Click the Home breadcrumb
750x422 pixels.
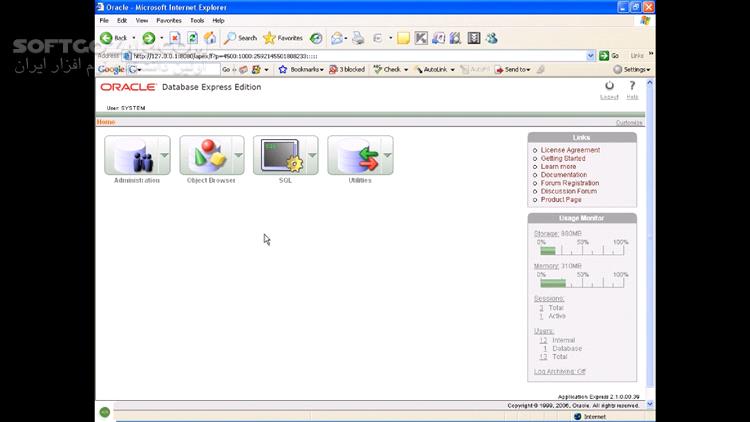(x=106, y=122)
